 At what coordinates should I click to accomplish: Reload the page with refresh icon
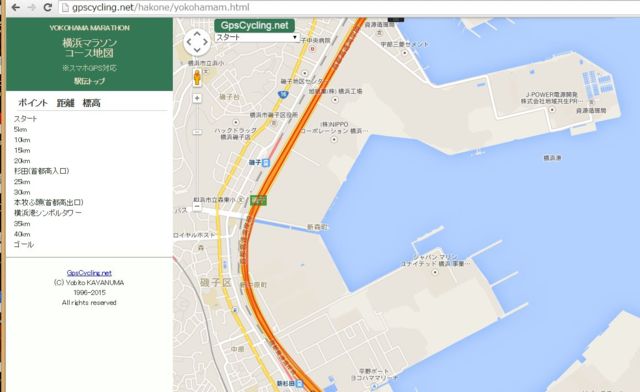[x=47, y=7]
